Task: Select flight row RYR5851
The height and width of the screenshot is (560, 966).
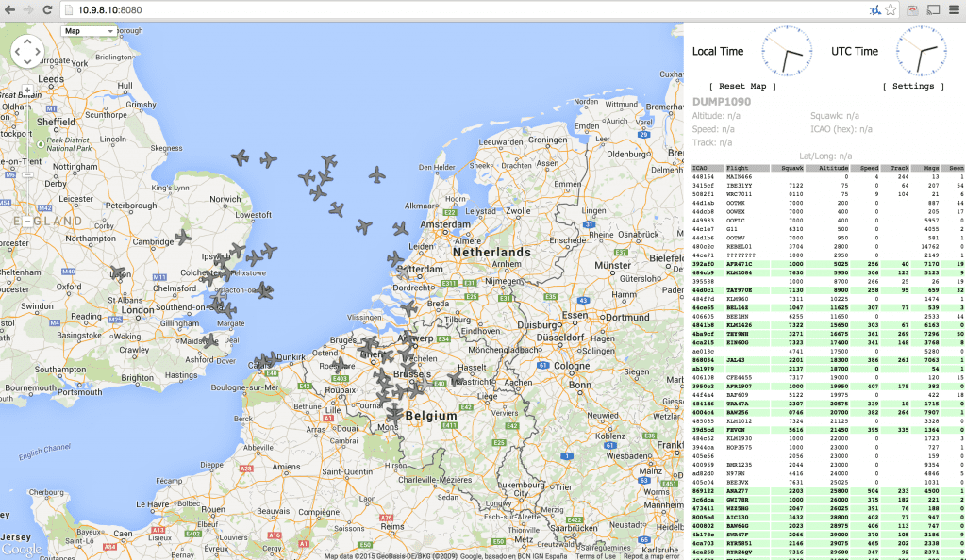Action: click(x=828, y=543)
